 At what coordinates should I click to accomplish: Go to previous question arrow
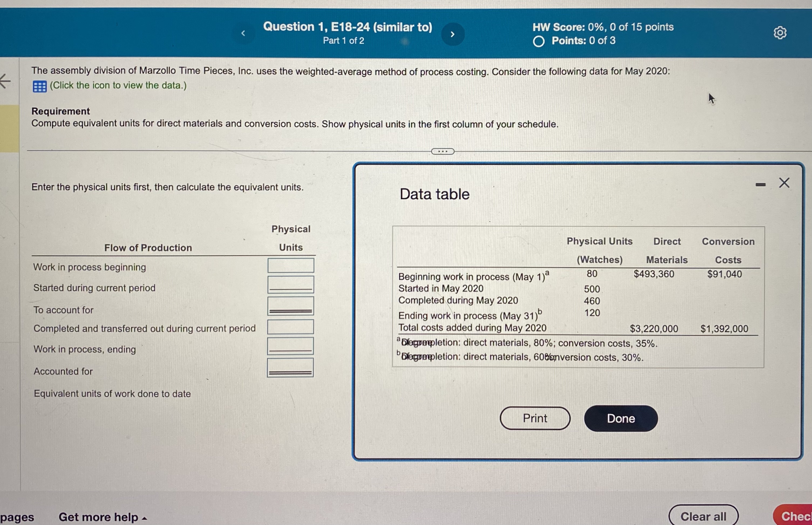[243, 33]
